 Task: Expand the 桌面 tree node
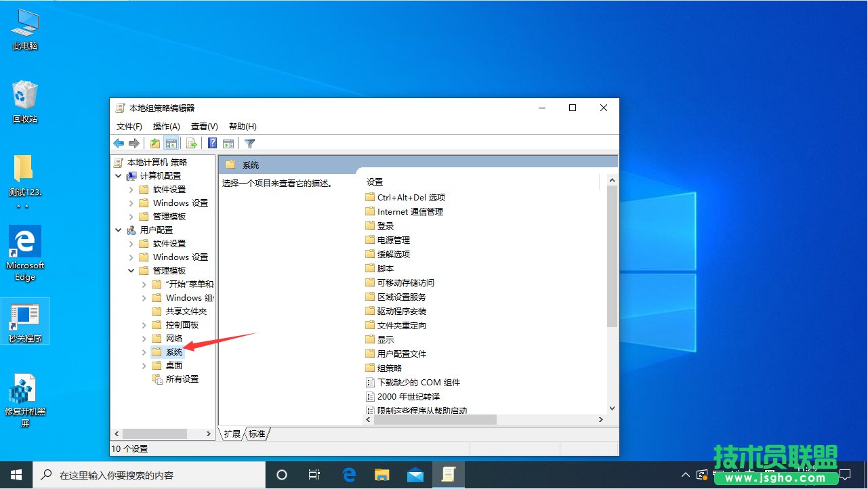tap(143, 365)
